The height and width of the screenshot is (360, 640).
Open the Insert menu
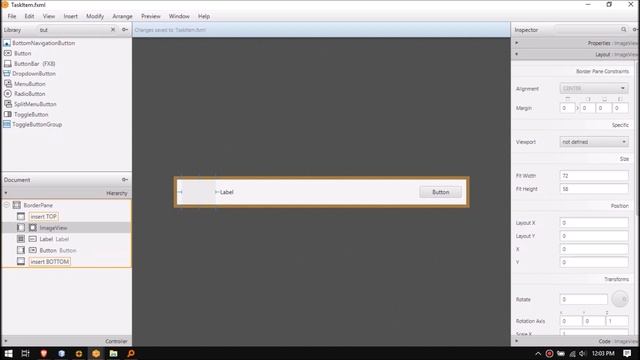[70, 16]
